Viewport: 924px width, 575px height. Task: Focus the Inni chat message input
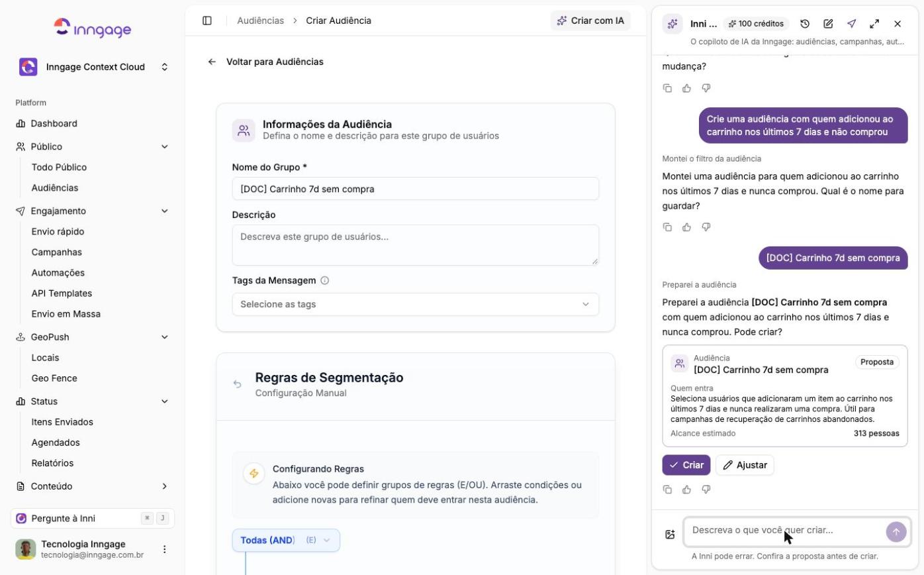click(x=785, y=531)
